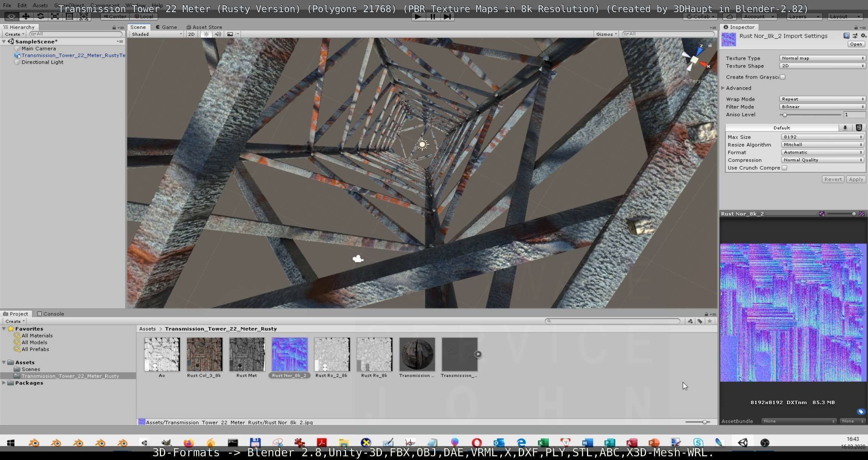Open the File menu
This screenshot has width=868, height=460.
coord(7,6)
